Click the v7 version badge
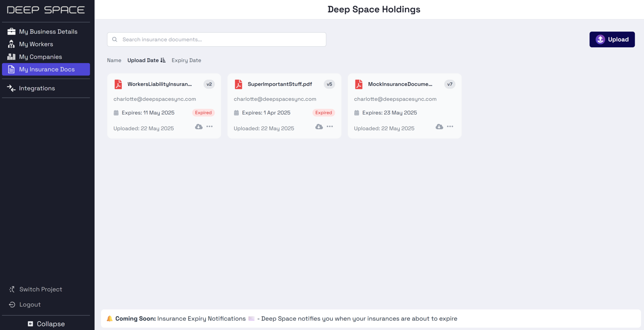The width and height of the screenshot is (644, 330). [x=450, y=84]
